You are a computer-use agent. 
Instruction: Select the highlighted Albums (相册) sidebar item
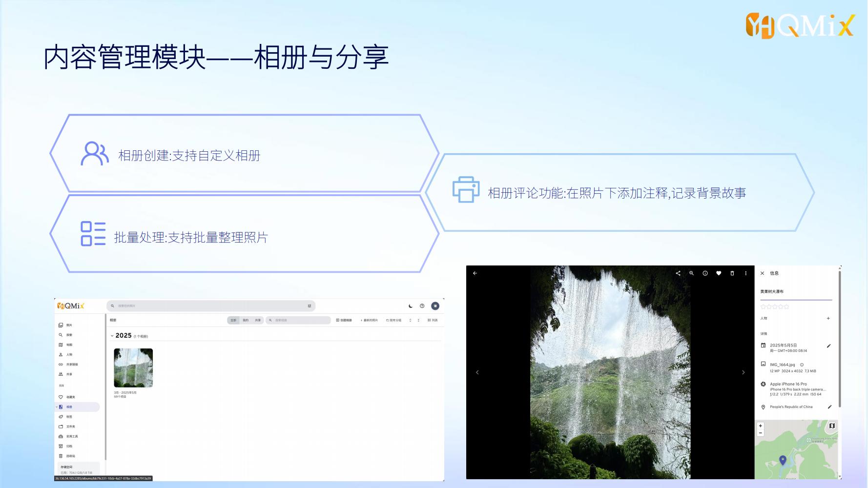tap(78, 407)
